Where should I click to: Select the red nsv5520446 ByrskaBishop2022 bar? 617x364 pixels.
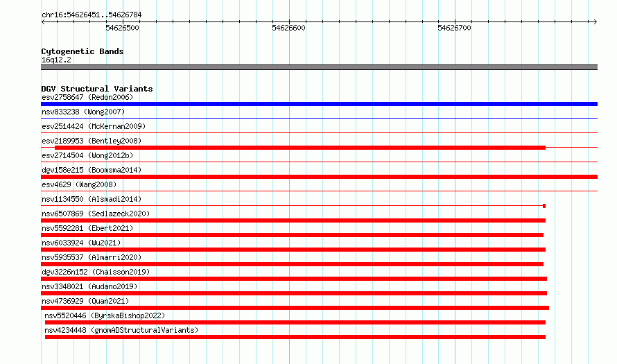(x=295, y=322)
